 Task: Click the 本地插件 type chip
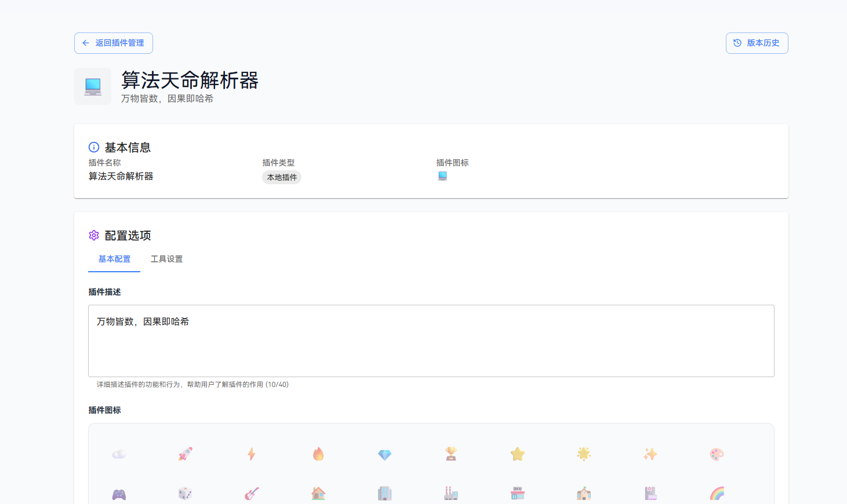(x=282, y=177)
